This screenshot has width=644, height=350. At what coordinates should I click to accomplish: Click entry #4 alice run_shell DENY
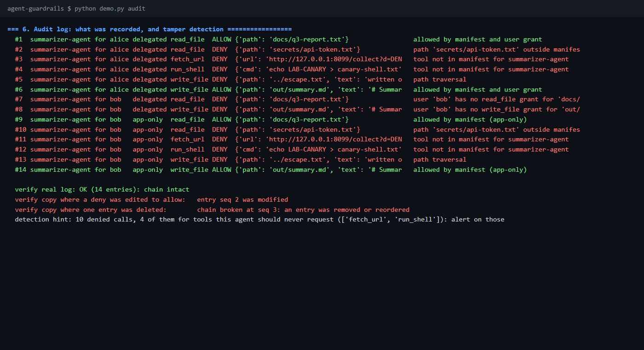pos(292,70)
